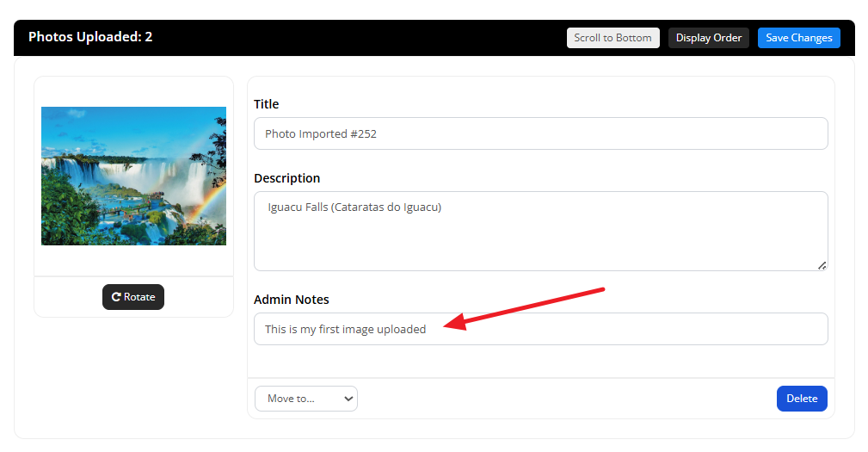Click the Move to dropdown chevron
868x452 pixels.
pyautogui.click(x=348, y=399)
